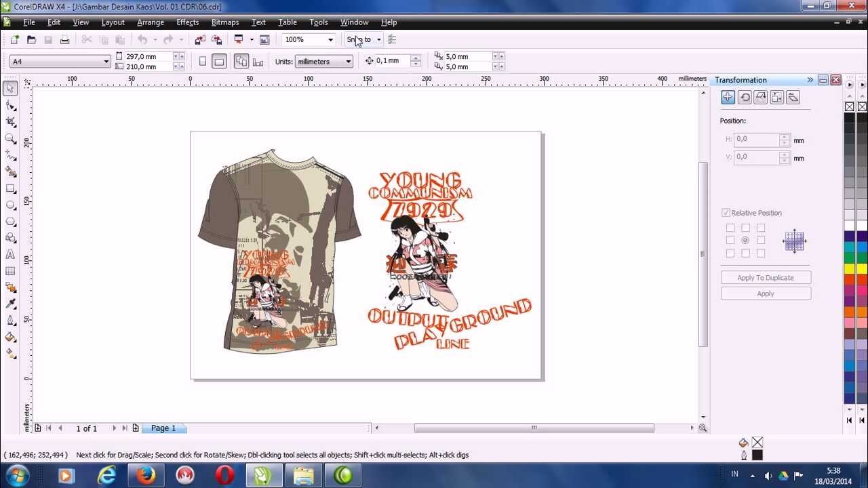Select the Pick tool in the toolbox
The height and width of the screenshot is (488, 868).
pyautogui.click(x=10, y=89)
